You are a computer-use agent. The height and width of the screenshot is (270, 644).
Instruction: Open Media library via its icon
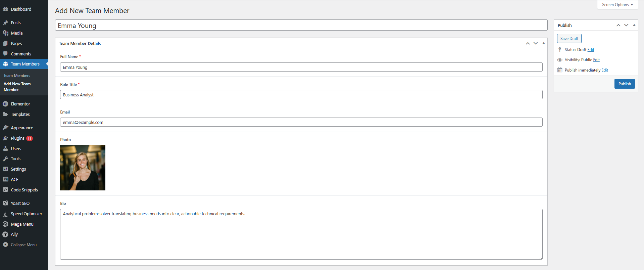(5, 33)
